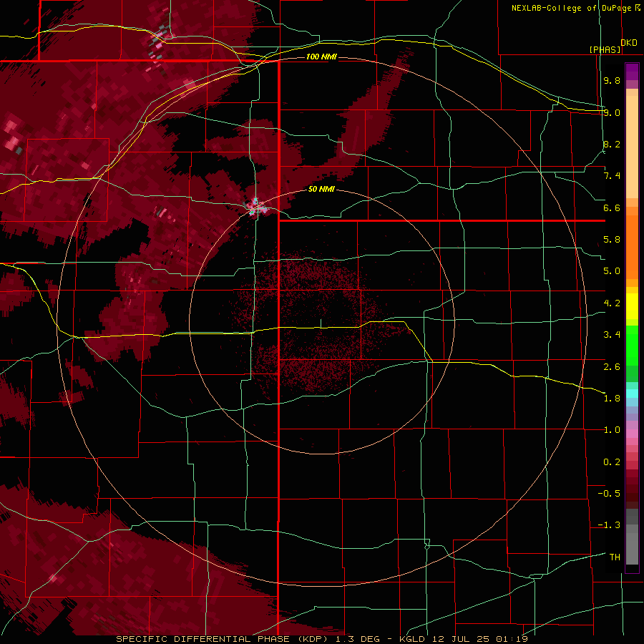The width and height of the screenshot is (644, 644).
Task: Select the 4.2 scale value
Action: coord(612,303)
